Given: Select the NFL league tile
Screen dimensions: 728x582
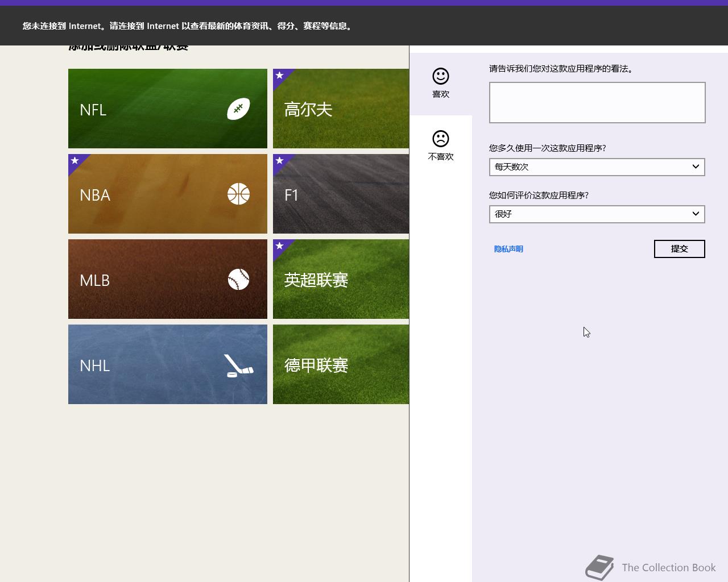Looking at the screenshot, I should tap(168, 109).
